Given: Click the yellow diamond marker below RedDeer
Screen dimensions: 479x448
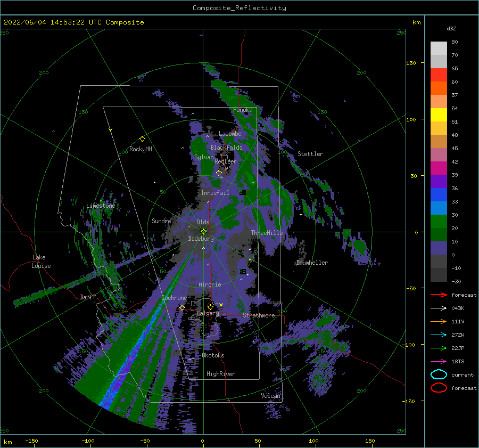Looking at the screenshot, I should [x=219, y=173].
